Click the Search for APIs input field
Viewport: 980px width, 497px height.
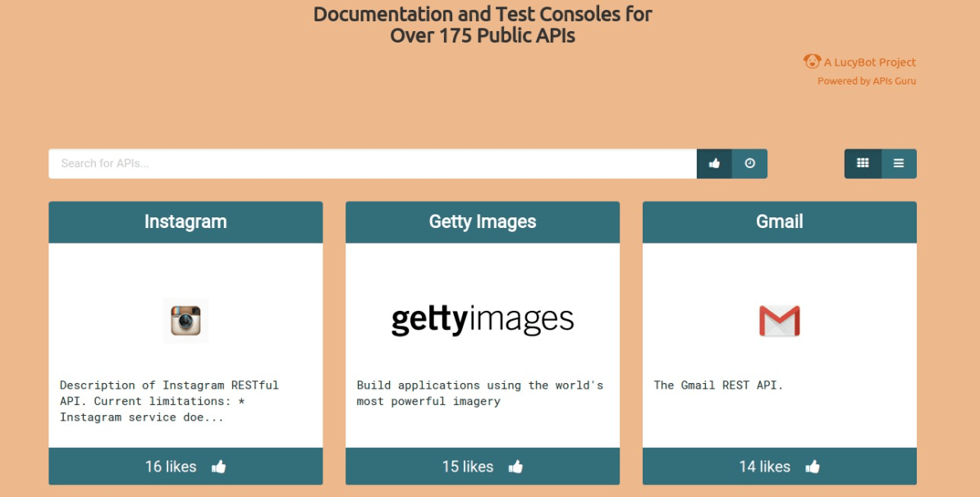(373, 163)
